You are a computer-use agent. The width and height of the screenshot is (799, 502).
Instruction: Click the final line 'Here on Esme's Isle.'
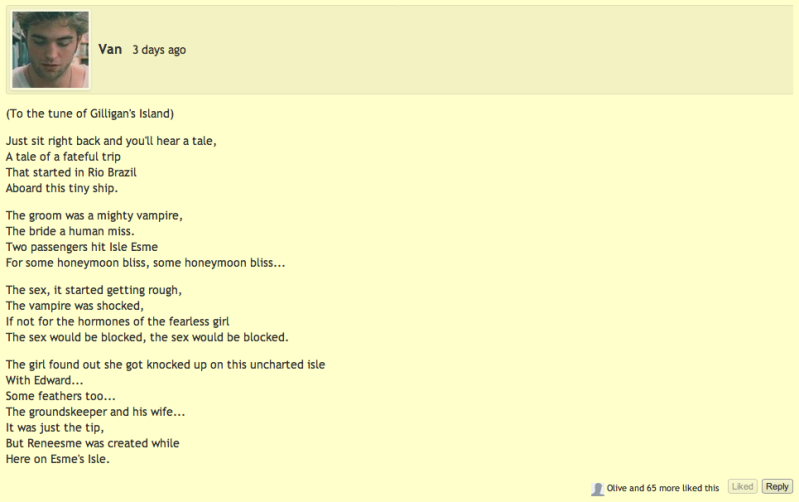[58, 459]
